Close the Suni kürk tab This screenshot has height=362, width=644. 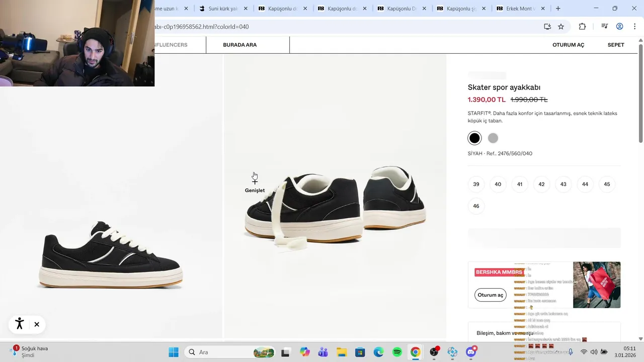tap(246, 9)
